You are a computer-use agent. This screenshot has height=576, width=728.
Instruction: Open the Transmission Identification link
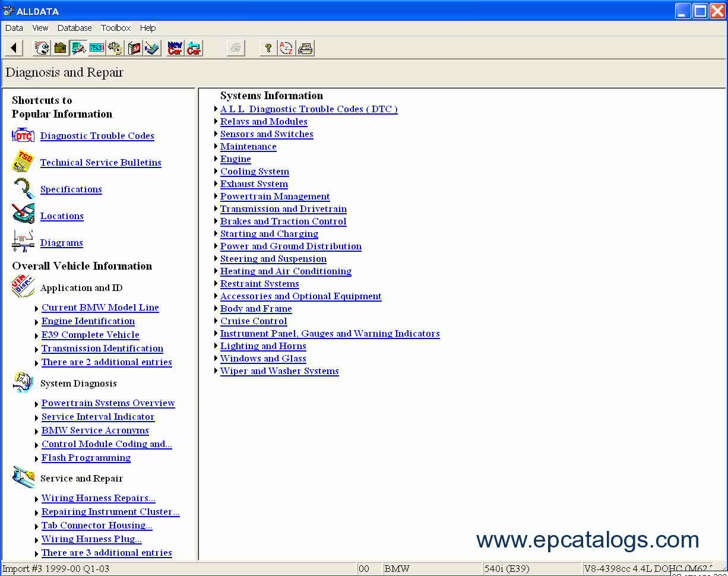coord(102,349)
